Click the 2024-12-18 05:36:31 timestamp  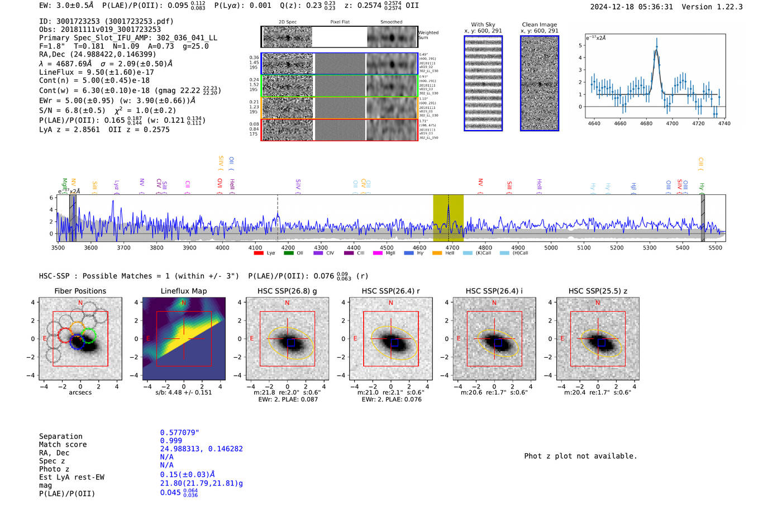[x=632, y=7]
